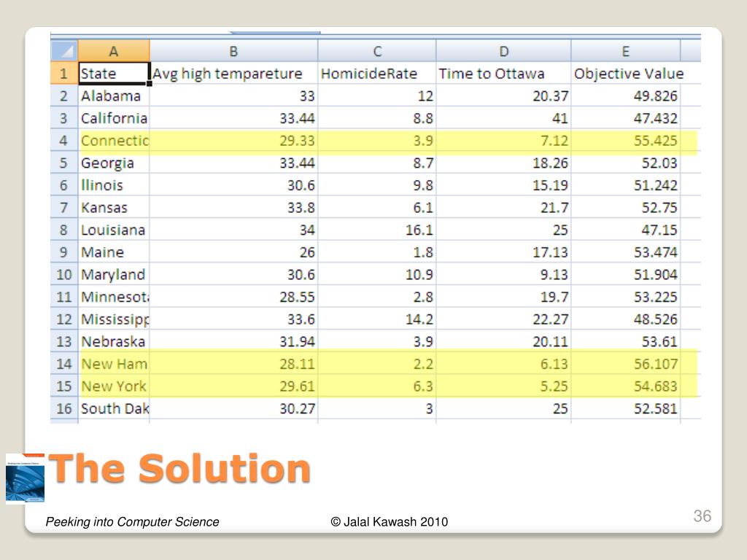Select the 'Ilinois' cell
The width and height of the screenshot is (747, 560).
(x=114, y=185)
